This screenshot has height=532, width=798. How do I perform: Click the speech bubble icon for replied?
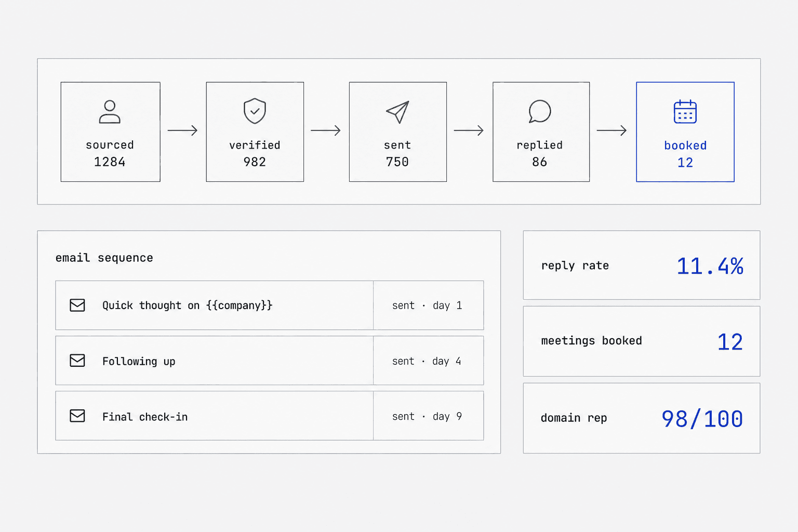(540, 111)
